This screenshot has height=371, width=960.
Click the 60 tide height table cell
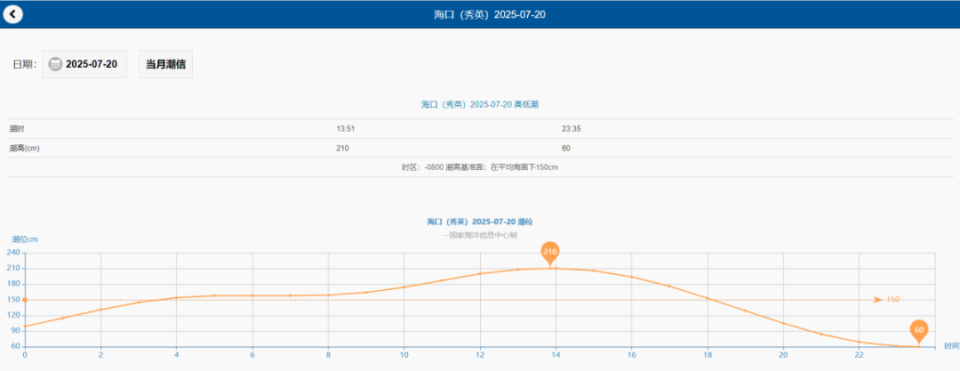pyautogui.click(x=566, y=148)
